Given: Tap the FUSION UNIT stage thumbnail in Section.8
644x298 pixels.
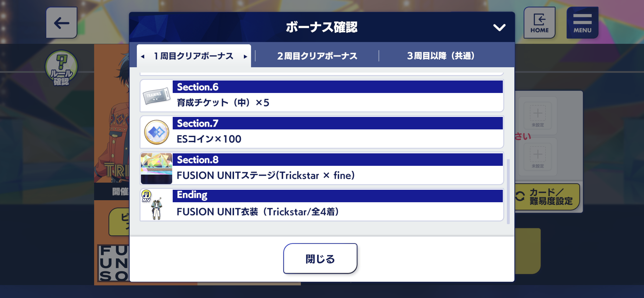Looking at the screenshot, I should [x=156, y=168].
